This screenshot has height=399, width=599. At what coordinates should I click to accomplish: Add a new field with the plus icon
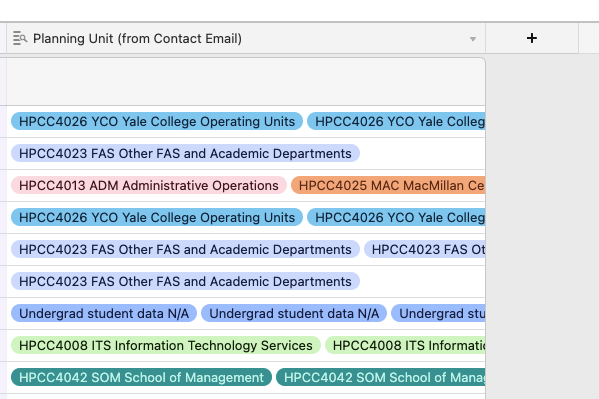(x=531, y=38)
